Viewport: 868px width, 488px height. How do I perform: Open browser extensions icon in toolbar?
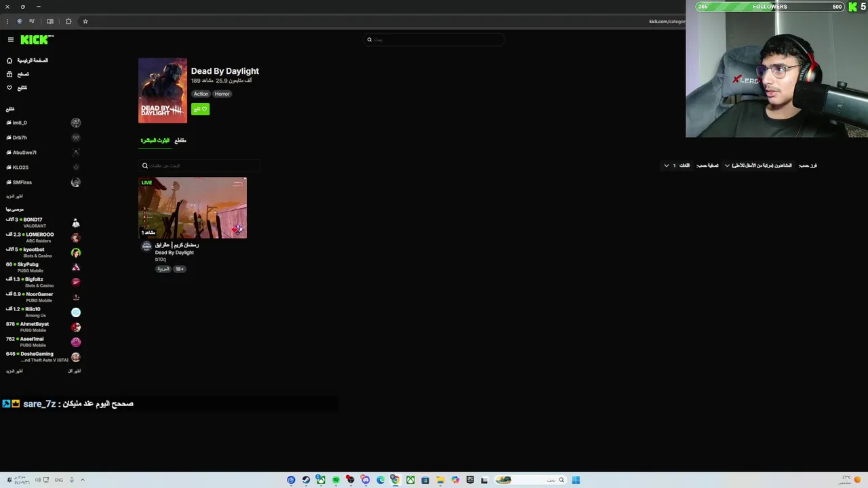point(68,21)
